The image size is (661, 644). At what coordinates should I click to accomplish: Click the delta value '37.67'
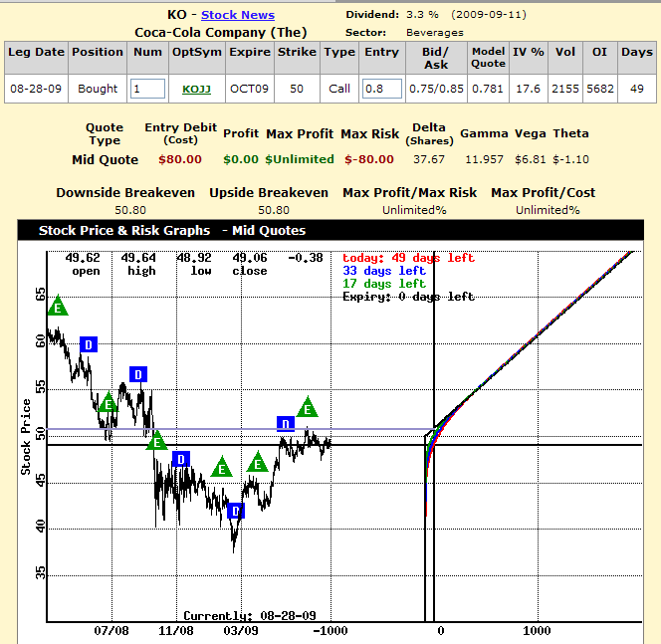pos(429,159)
